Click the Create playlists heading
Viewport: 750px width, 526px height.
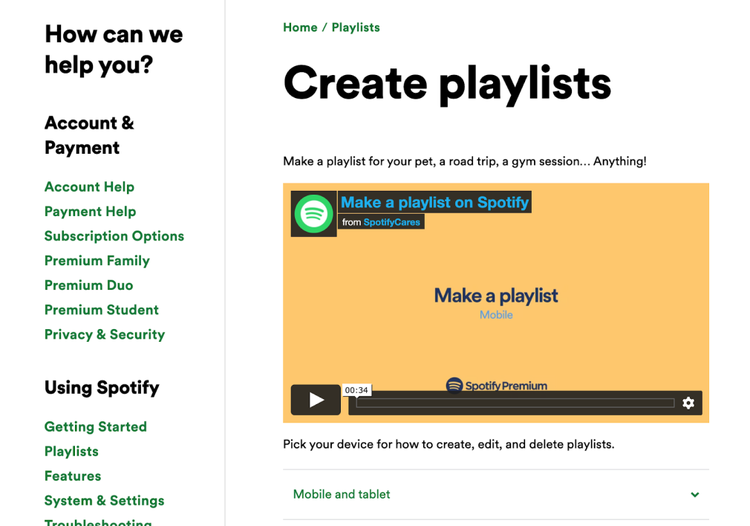(447, 84)
